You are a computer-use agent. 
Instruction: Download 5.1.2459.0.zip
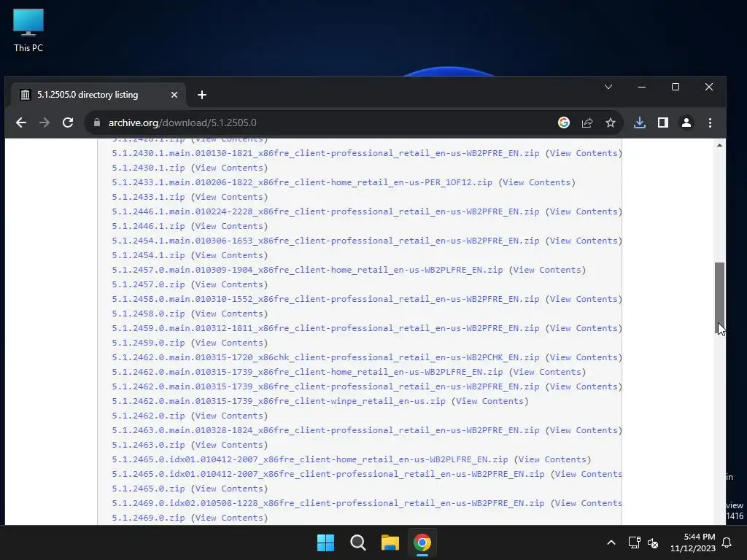tap(148, 343)
